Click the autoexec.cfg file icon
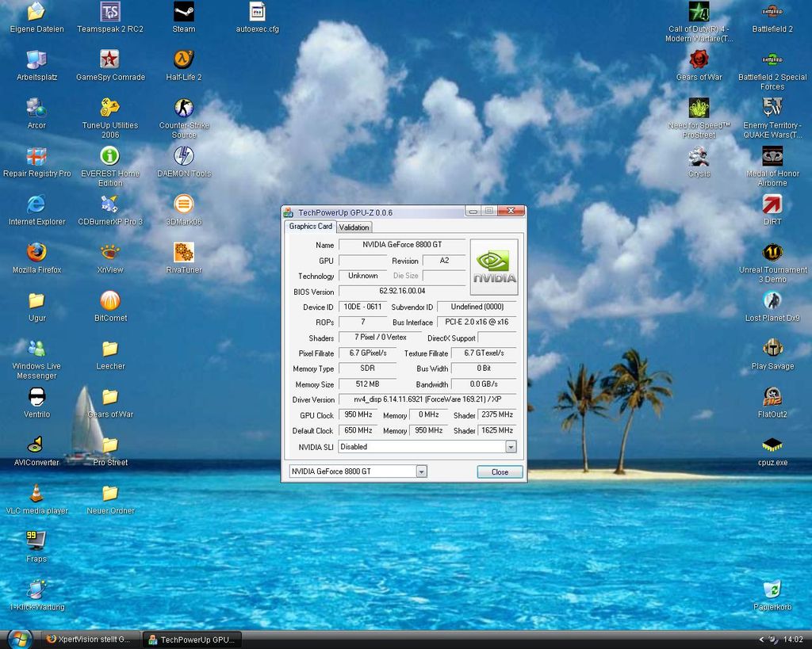 tap(258, 12)
